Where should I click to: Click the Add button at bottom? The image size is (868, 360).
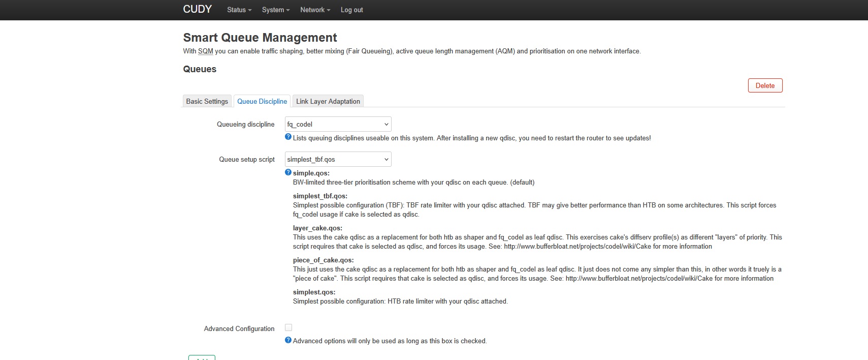pyautogui.click(x=202, y=357)
